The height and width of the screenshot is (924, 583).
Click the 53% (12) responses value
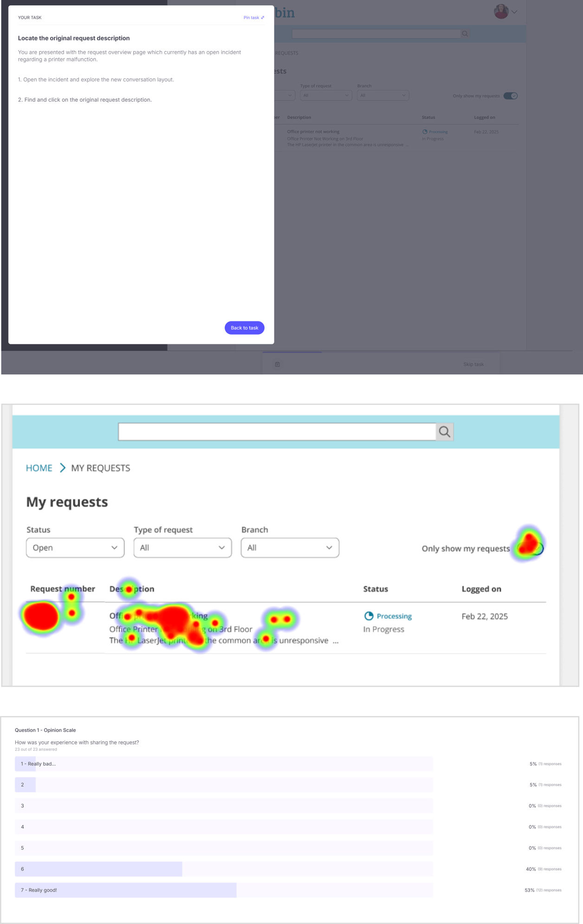543,890
